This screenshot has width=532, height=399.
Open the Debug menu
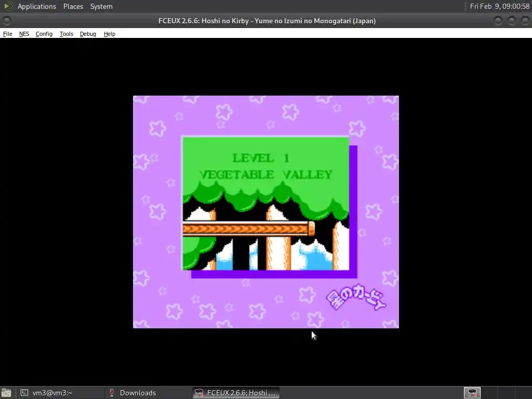coord(88,34)
